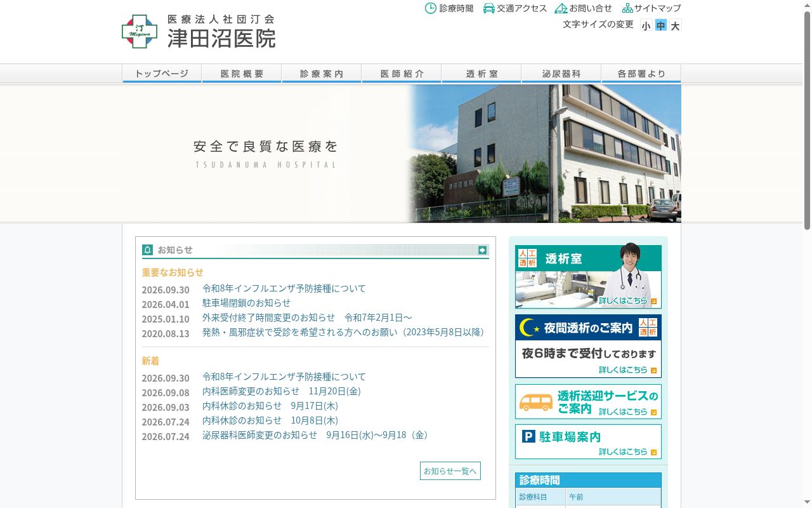The image size is (812, 508).
Task: Open 泌尿器科医師変更のお知らせ notice
Action: click(315, 435)
